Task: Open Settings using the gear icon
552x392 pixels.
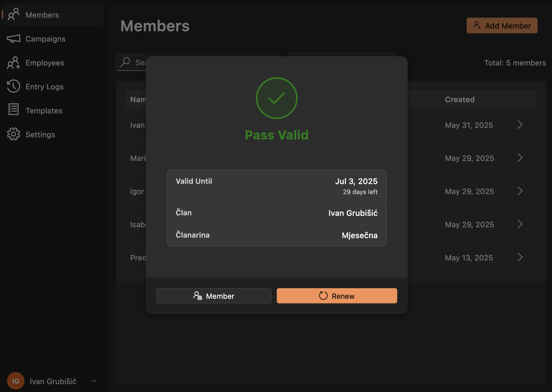Action: pyautogui.click(x=13, y=134)
